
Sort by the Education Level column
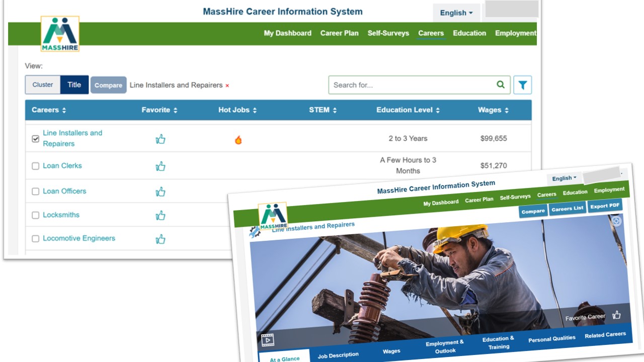pyautogui.click(x=408, y=110)
